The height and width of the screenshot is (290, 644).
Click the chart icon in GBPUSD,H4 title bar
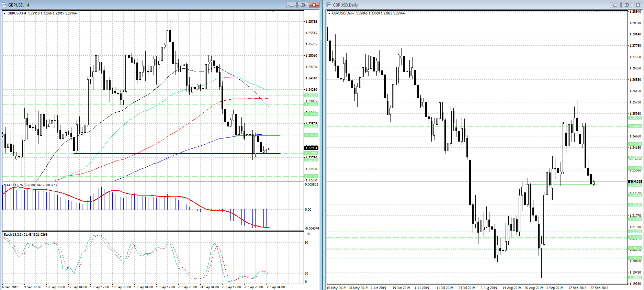4,5
